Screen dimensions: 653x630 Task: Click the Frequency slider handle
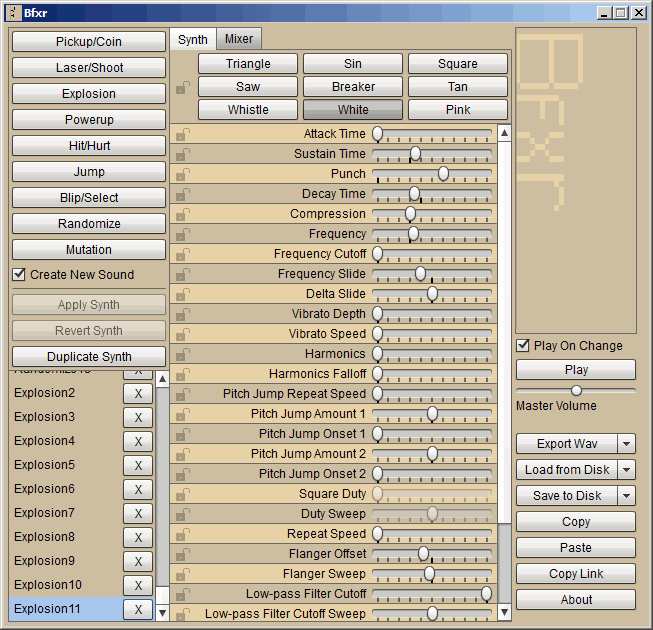[x=414, y=234]
